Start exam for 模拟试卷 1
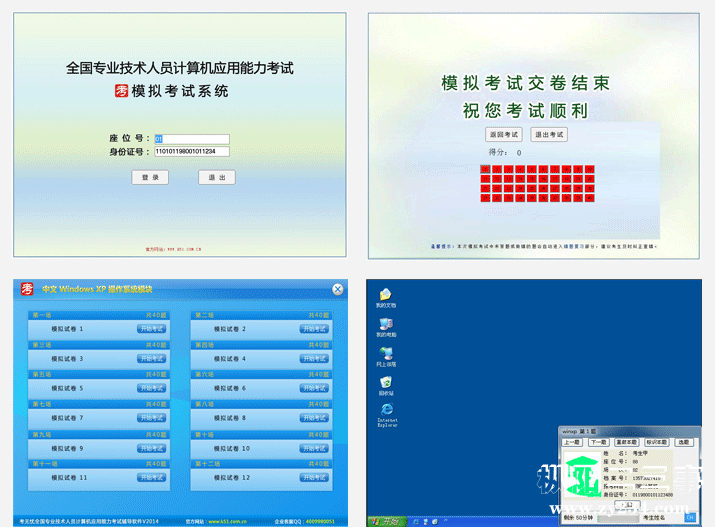This screenshot has height=527, width=715. 152,329
